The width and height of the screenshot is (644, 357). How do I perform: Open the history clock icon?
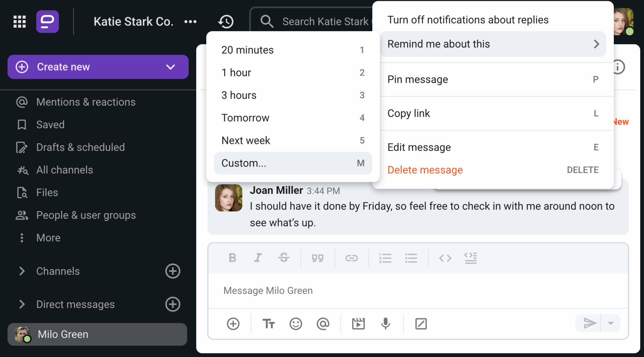(226, 22)
